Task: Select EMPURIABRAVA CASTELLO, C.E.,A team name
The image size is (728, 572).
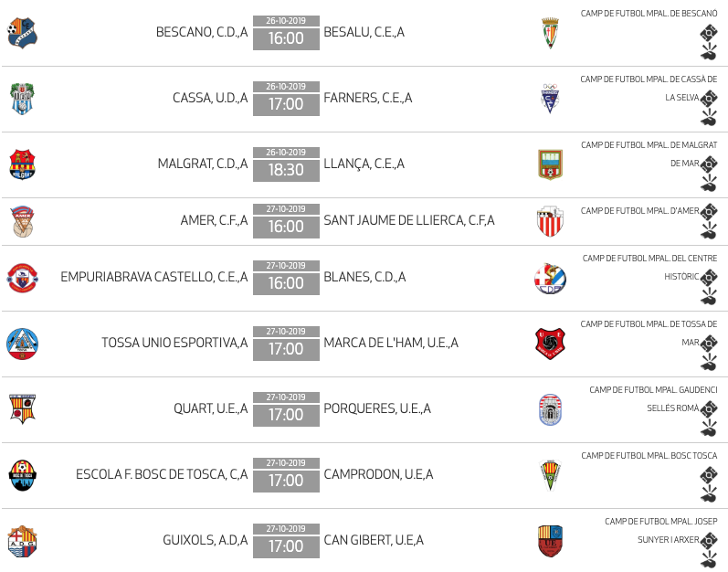Action: [153, 277]
